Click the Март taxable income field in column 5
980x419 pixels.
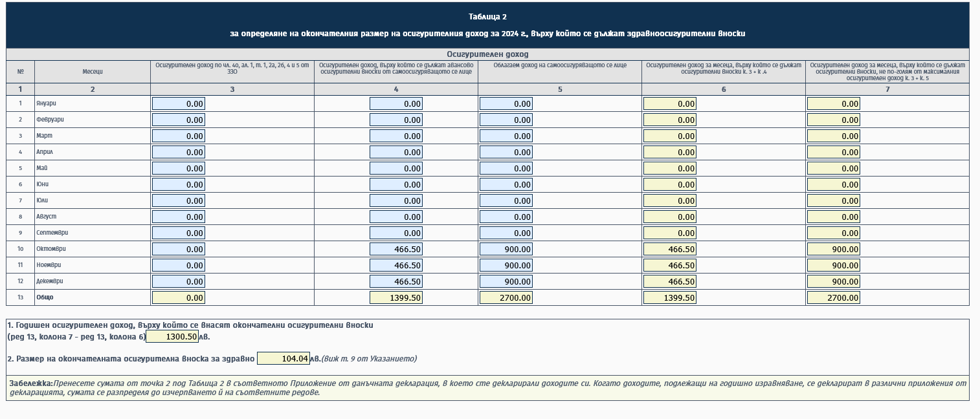point(506,136)
